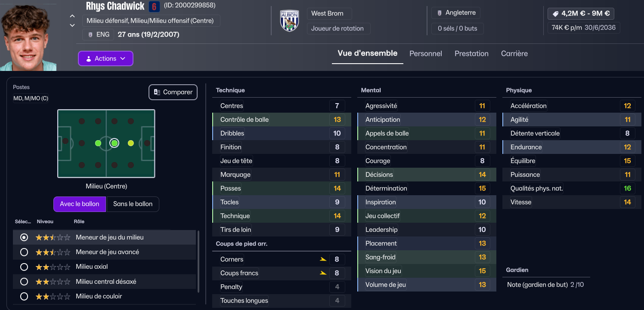Click the Coups francs trend arrow icon
Screen dimensions: 644x310
point(323,273)
